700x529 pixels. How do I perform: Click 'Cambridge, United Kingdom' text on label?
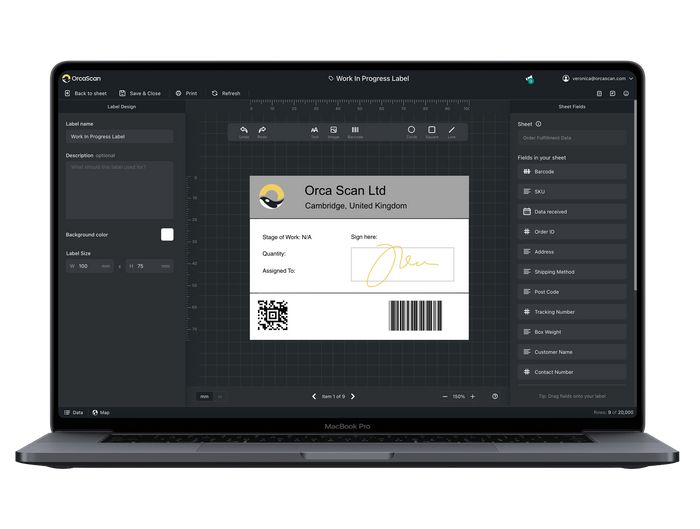tap(356, 206)
